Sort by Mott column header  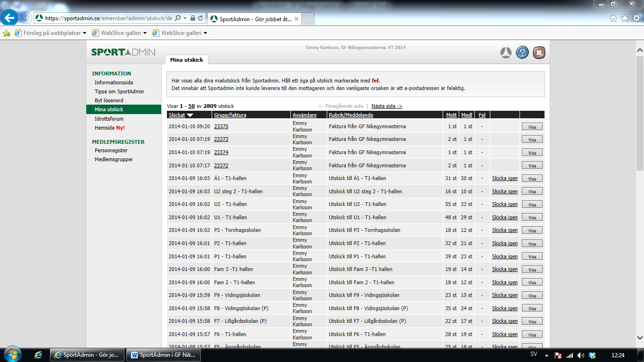click(452, 115)
